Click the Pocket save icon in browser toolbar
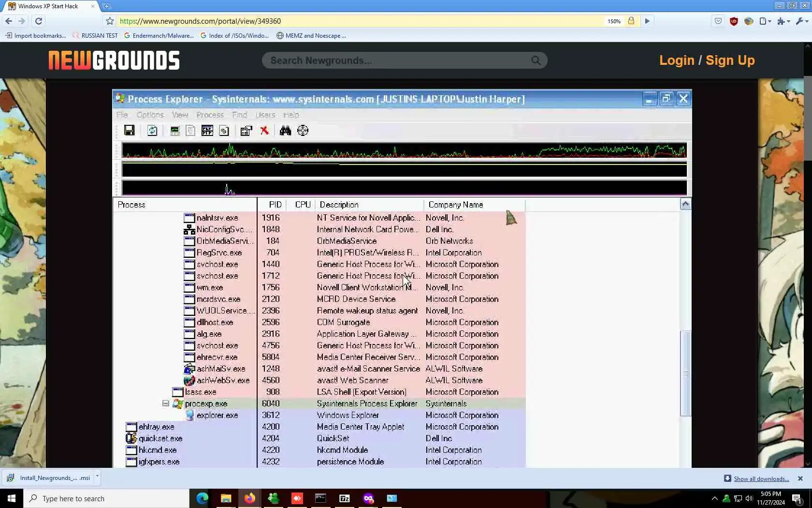Screen dimensions: 812x508 718,21
